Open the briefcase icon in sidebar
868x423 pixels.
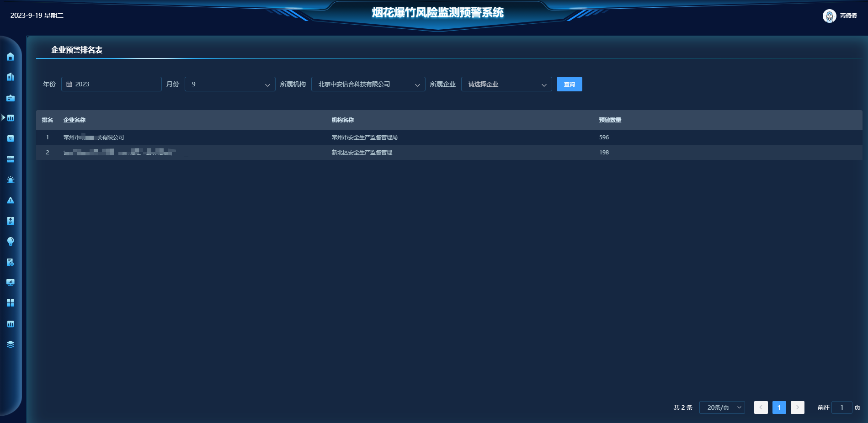pos(11,98)
